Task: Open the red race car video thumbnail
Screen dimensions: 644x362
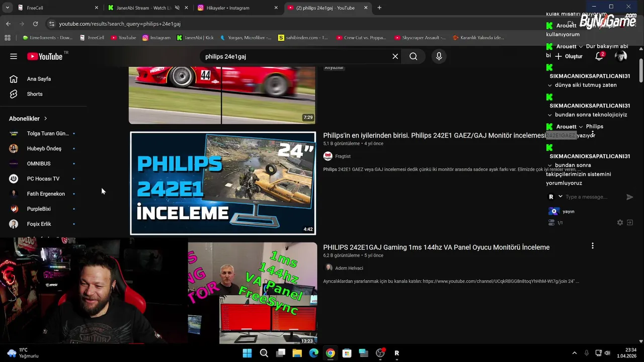Action: (222, 96)
